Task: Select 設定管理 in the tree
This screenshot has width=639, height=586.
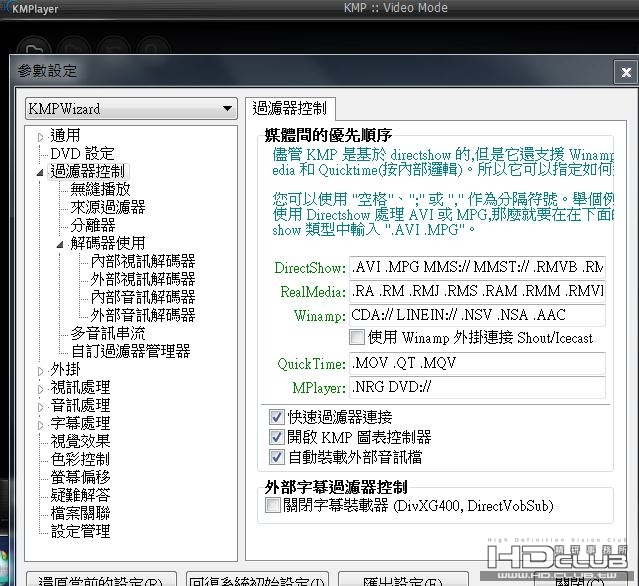Action: [x=80, y=531]
